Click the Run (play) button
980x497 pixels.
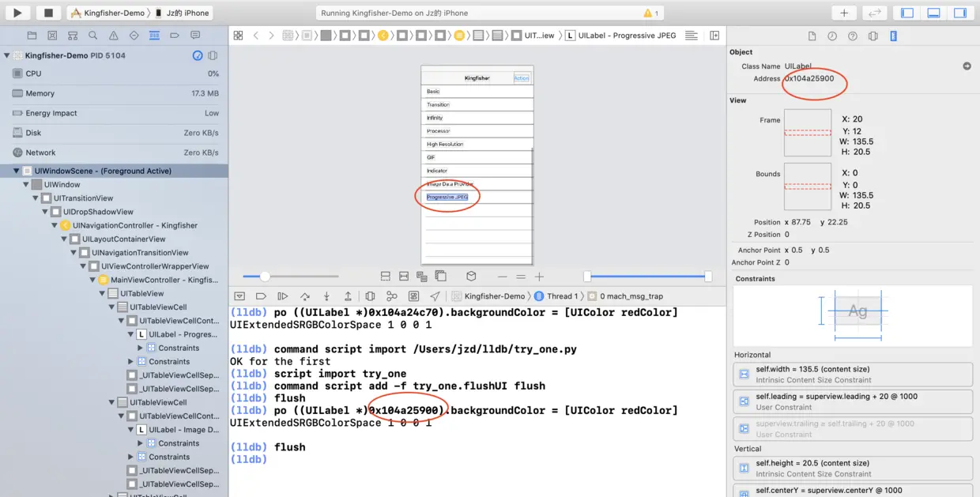[17, 13]
